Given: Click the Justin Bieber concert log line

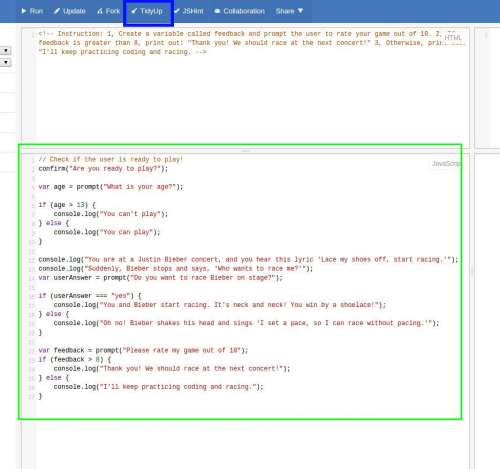Looking at the screenshot, I should point(248,259).
